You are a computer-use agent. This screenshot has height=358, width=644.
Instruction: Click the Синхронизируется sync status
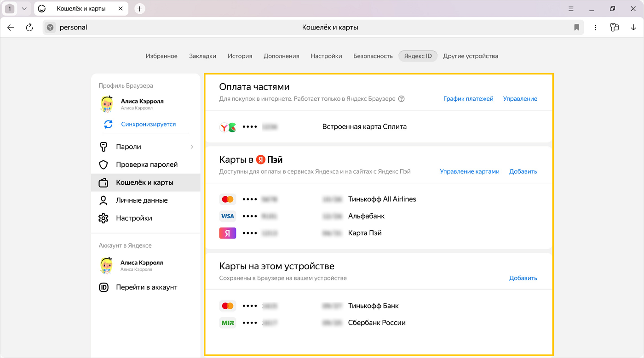(x=148, y=124)
